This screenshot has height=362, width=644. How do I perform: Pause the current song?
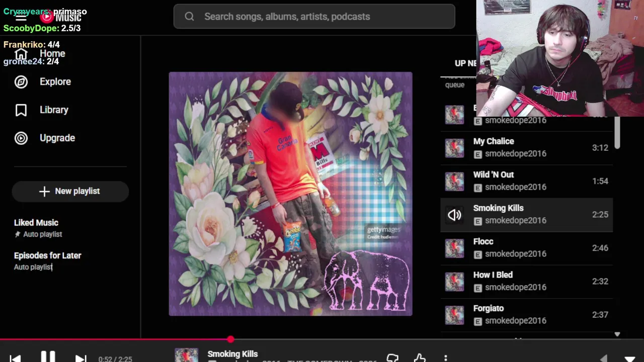tap(48, 357)
